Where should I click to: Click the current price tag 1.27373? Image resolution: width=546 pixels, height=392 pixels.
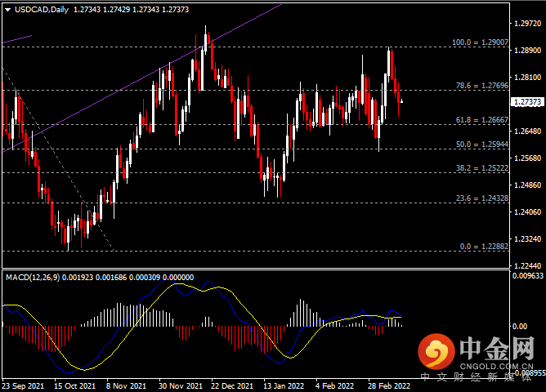coord(527,102)
